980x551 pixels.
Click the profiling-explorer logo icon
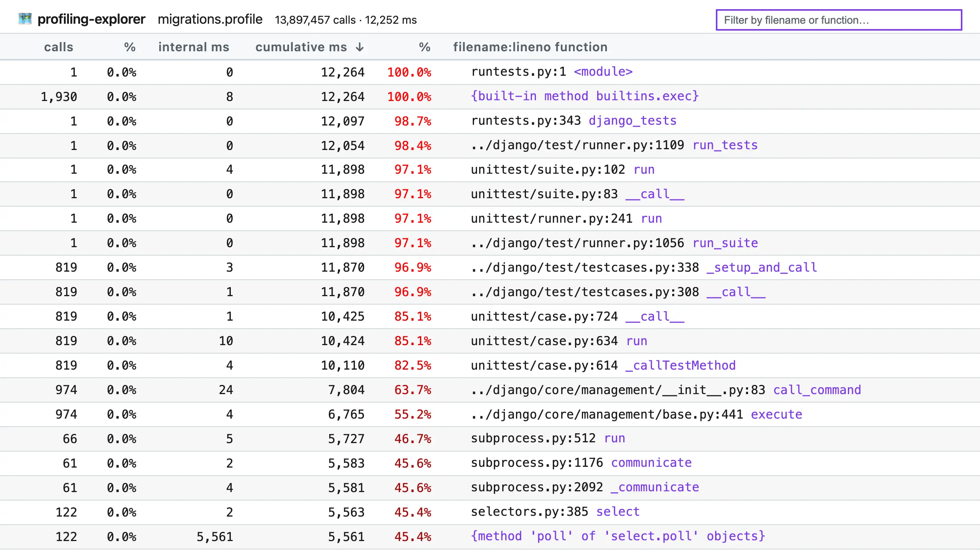(x=25, y=19)
